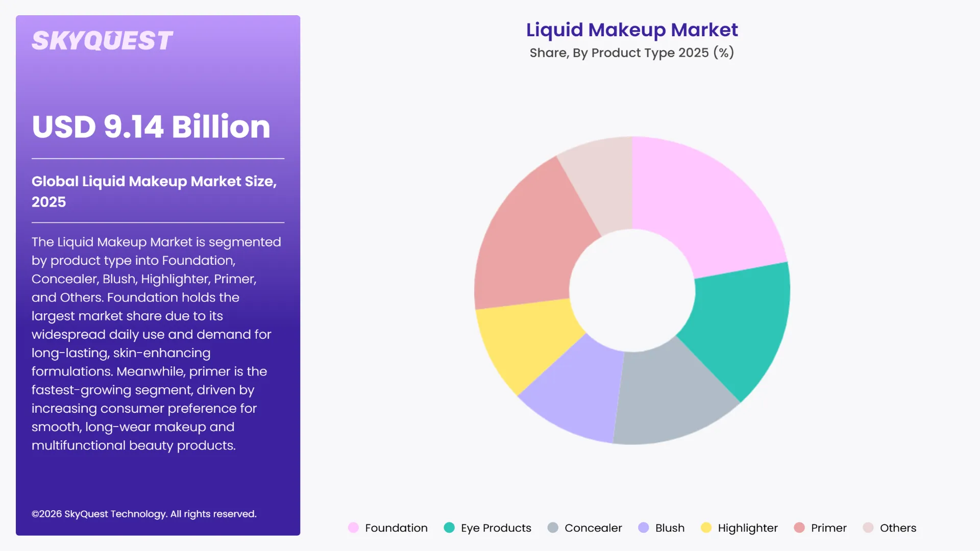Select the beige Others donut slice
980x551 pixels.
tap(605, 184)
